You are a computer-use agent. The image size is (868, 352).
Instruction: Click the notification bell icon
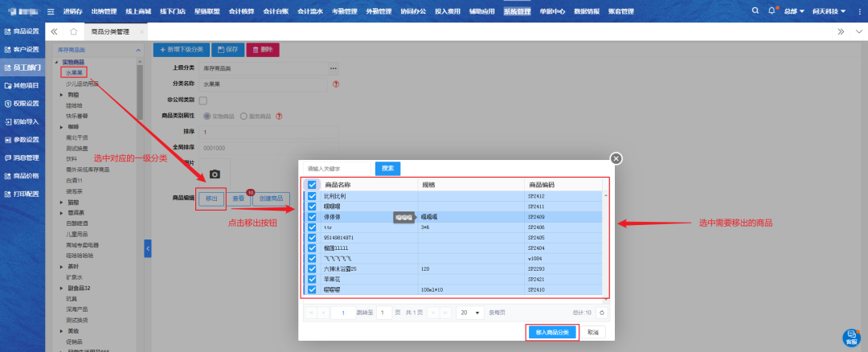(772, 11)
